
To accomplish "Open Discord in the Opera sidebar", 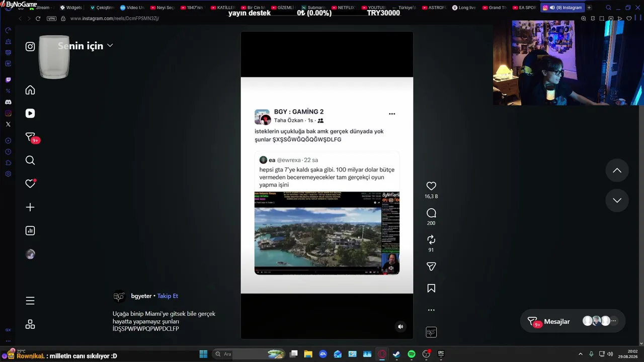I will (8, 102).
